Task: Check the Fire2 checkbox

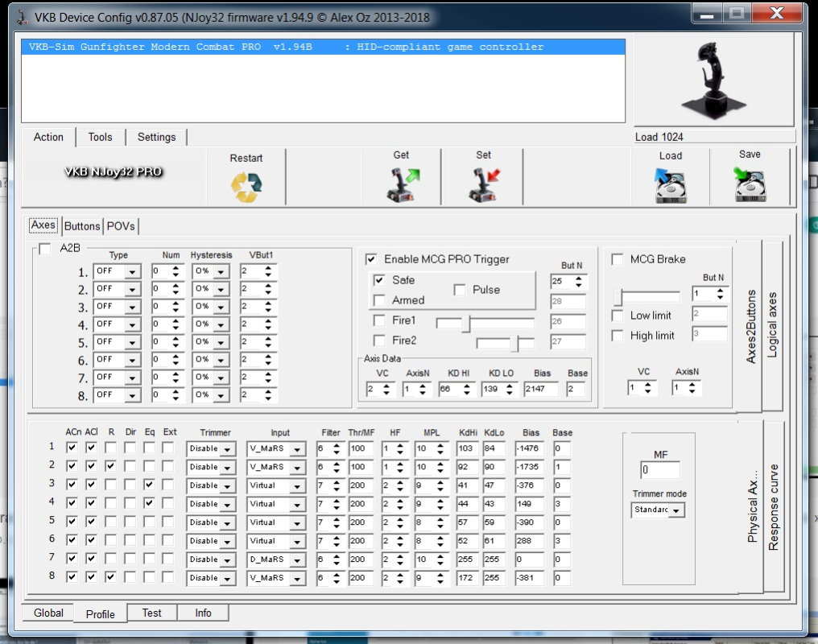Action: 379,341
